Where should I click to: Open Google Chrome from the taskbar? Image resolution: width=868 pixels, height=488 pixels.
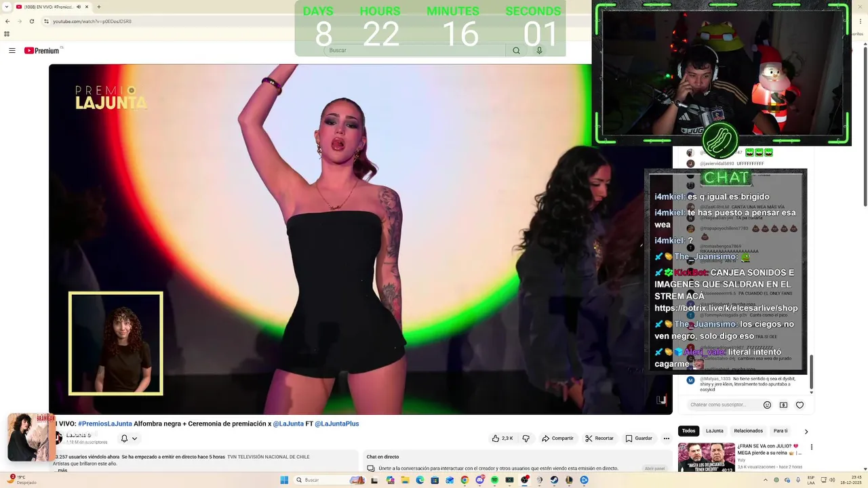point(465,480)
